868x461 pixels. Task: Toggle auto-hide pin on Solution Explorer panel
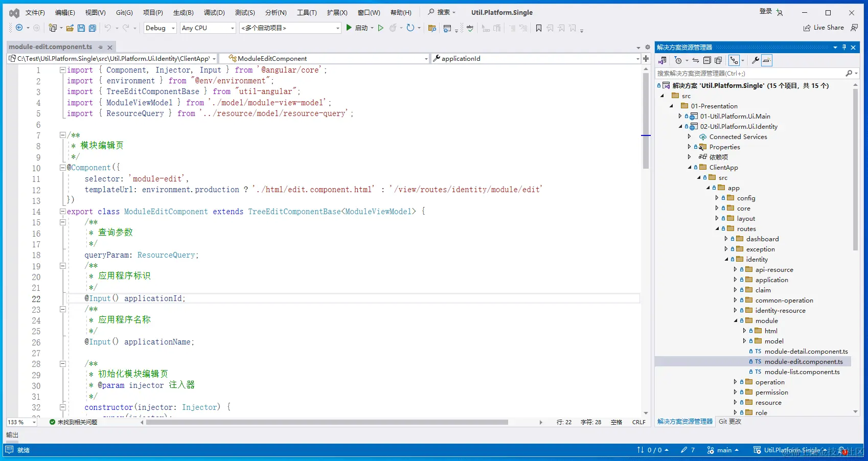[x=844, y=47]
